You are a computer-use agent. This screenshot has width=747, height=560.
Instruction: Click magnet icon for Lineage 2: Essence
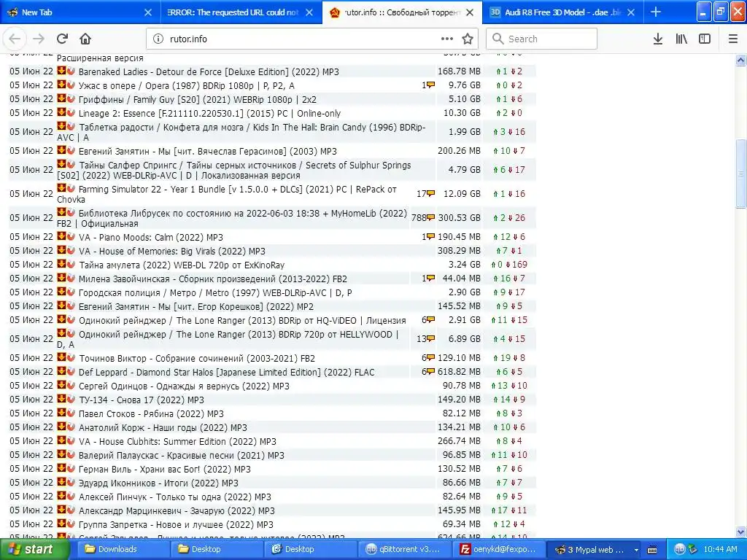(71, 112)
